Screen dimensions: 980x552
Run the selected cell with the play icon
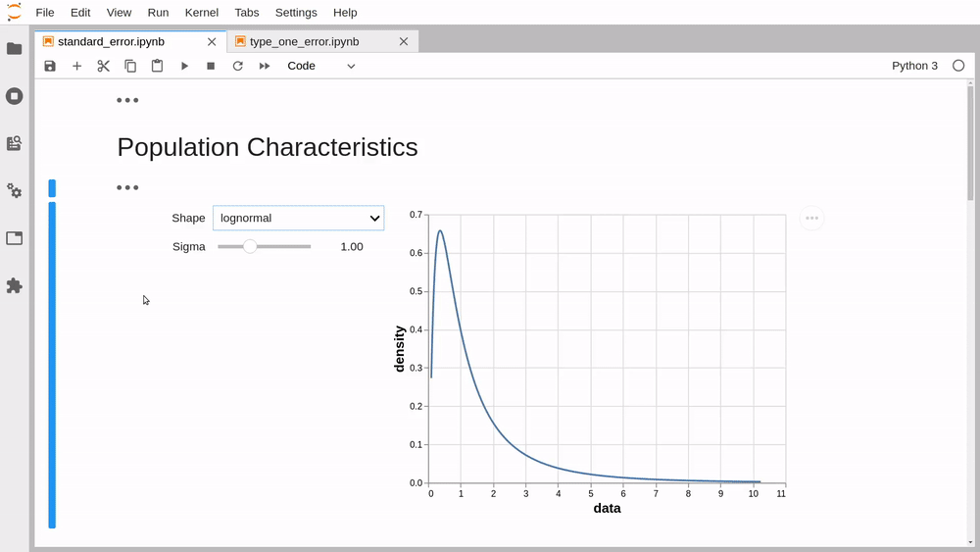coord(184,66)
